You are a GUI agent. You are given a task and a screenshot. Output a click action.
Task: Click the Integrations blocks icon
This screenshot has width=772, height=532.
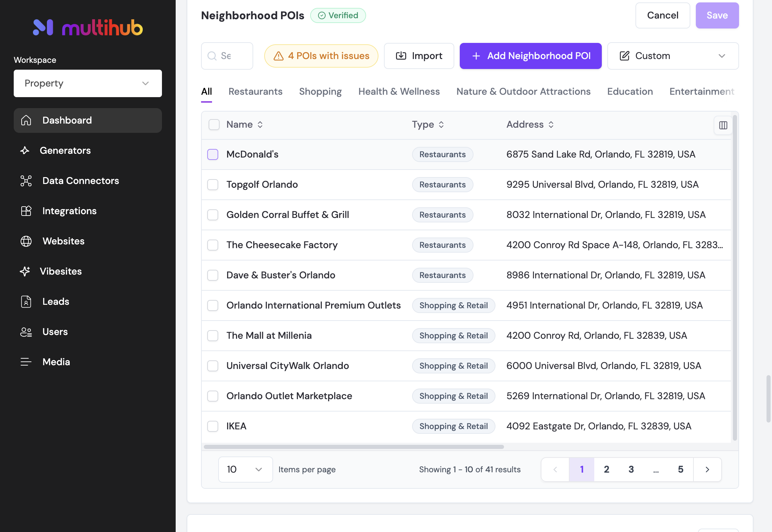tap(26, 211)
